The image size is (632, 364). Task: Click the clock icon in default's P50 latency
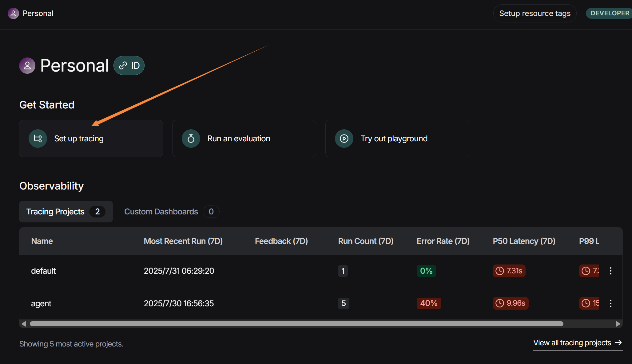click(500, 271)
